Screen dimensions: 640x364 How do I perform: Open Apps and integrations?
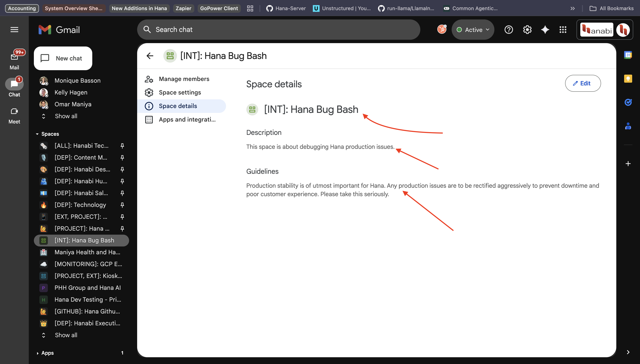(x=181, y=119)
